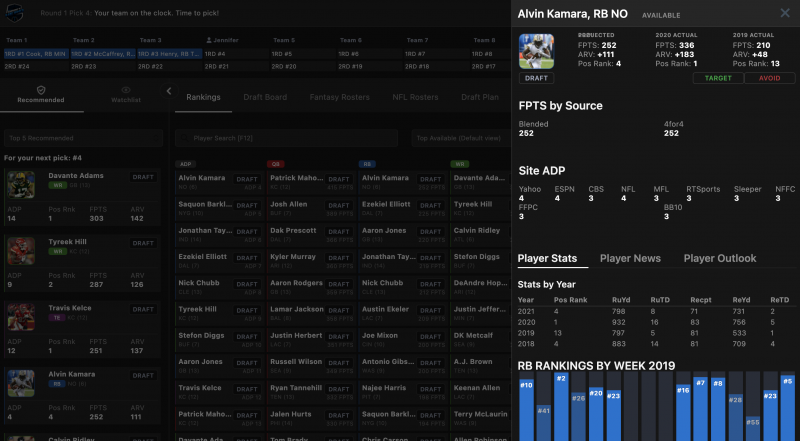Click Tyreek Hill's photo in recommendations
The image size is (800, 441).
[21, 251]
